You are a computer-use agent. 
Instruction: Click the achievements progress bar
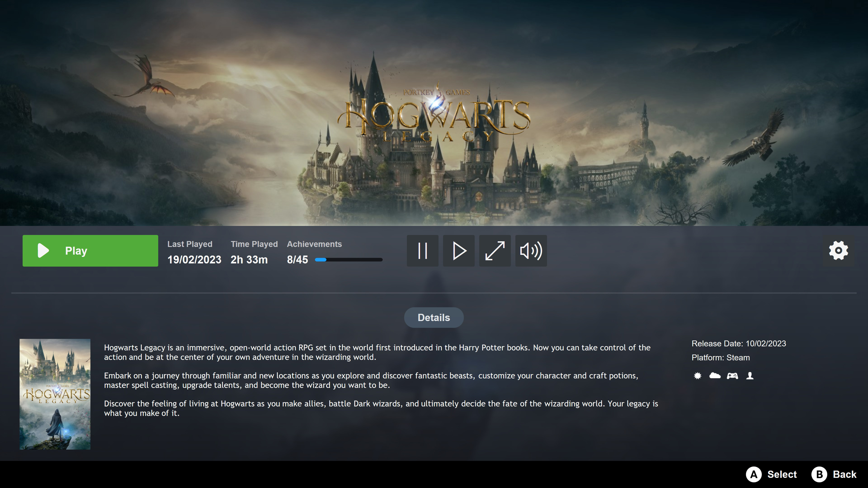click(348, 260)
